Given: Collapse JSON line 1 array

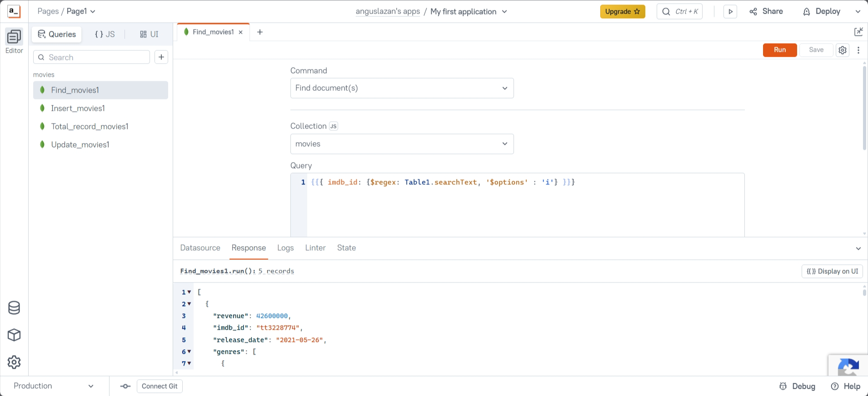Looking at the screenshot, I should click(x=189, y=292).
